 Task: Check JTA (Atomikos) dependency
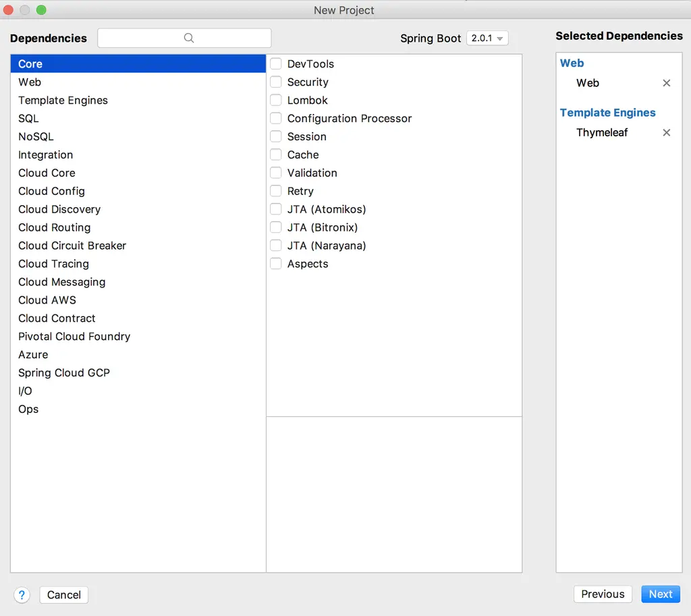(x=276, y=209)
